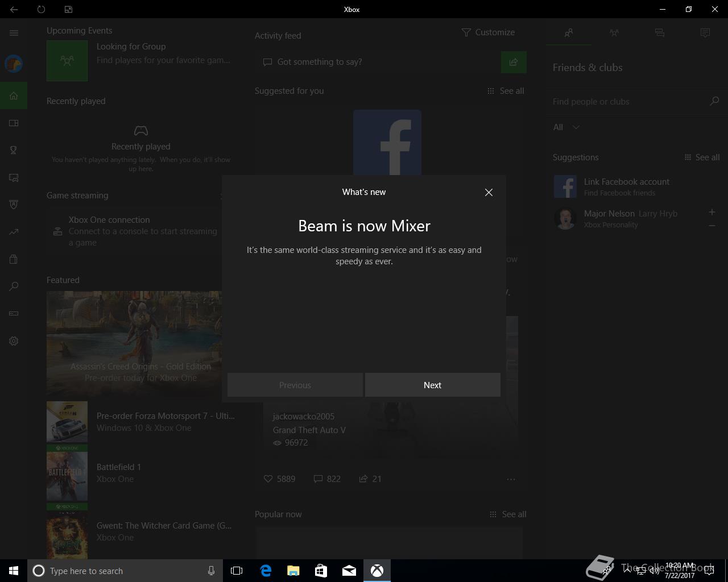The height and width of the screenshot is (582, 728).
Task: Open Microsoft Edge from the taskbar
Action: [x=266, y=571]
